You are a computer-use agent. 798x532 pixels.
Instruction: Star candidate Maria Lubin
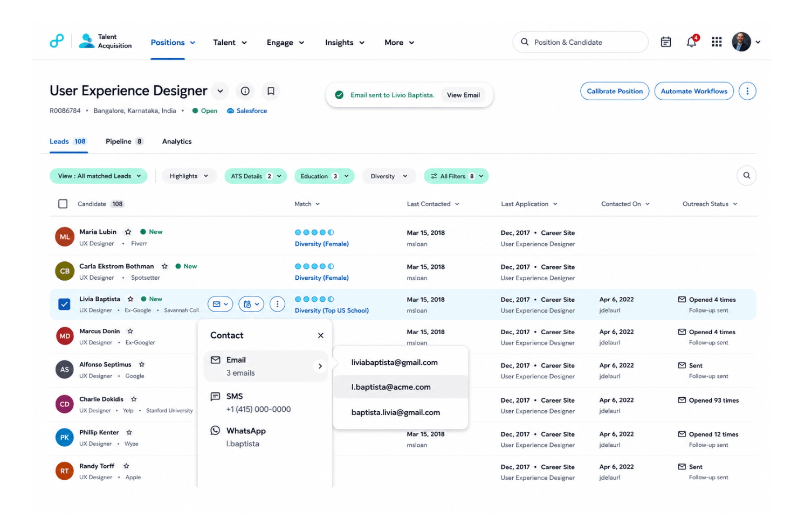click(128, 232)
